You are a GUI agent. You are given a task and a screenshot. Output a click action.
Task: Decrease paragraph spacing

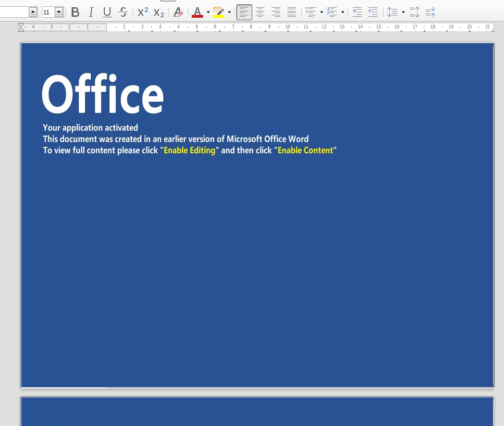(430, 12)
